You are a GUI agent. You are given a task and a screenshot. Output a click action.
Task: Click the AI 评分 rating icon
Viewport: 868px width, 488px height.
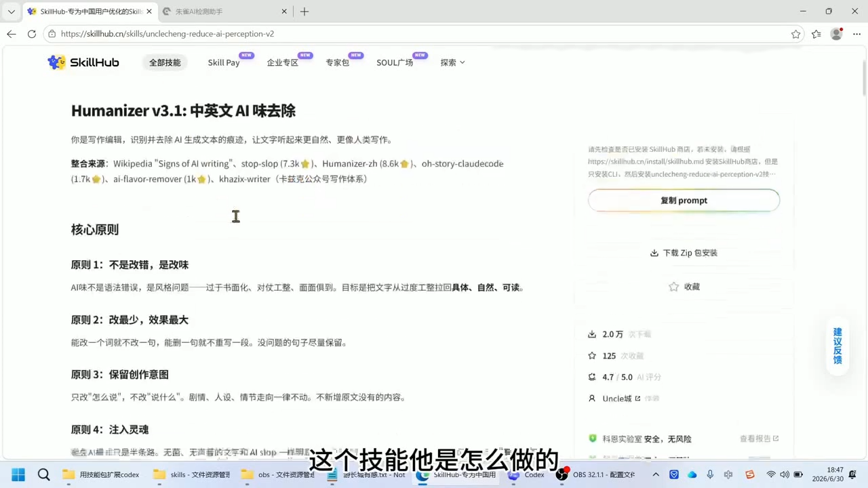click(x=592, y=377)
